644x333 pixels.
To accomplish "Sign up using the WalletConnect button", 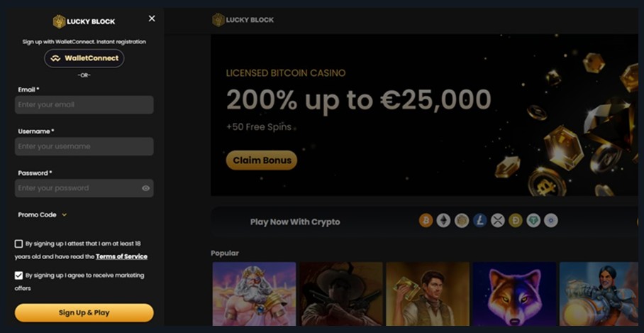I will (x=84, y=58).
